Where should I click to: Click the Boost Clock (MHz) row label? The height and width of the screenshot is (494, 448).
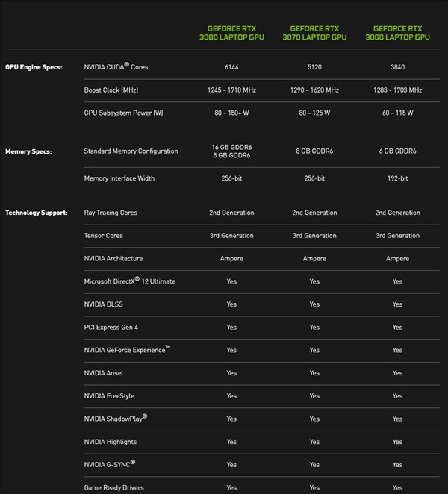point(111,90)
